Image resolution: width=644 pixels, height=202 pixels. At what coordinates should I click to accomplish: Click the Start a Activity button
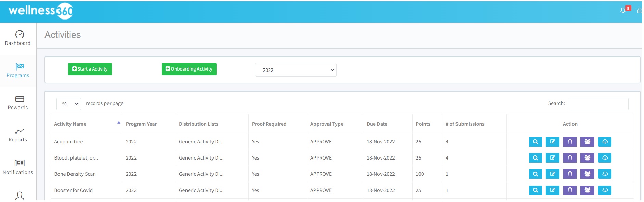click(90, 69)
